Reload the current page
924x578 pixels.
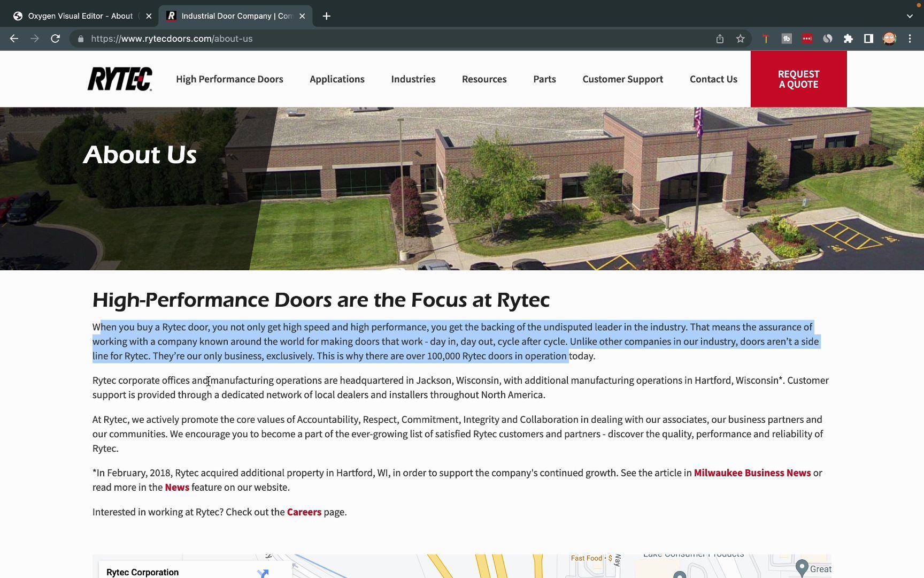coord(55,39)
